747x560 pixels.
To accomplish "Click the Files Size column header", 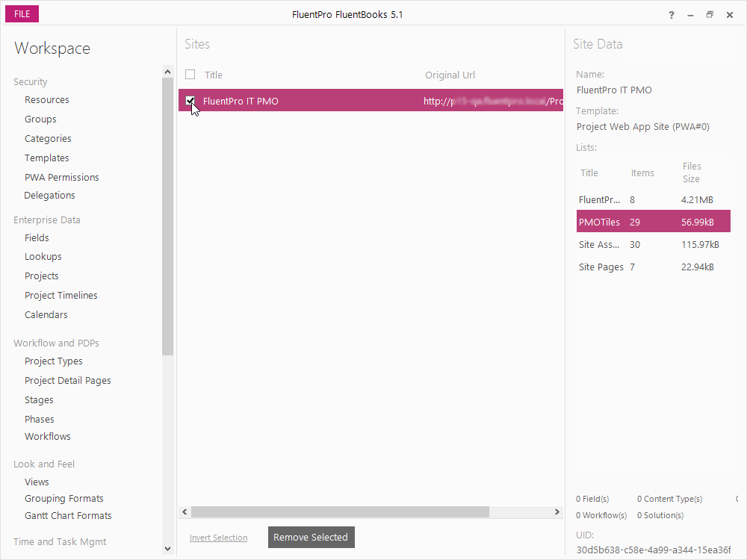I will [x=692, y=172].
